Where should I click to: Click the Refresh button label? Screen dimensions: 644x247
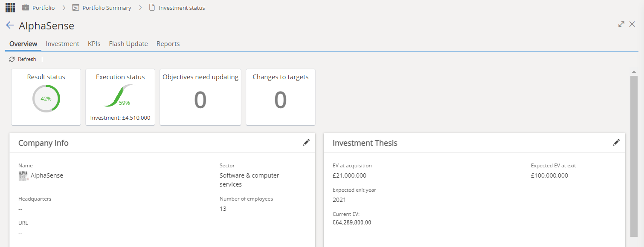tap(27, 59)
